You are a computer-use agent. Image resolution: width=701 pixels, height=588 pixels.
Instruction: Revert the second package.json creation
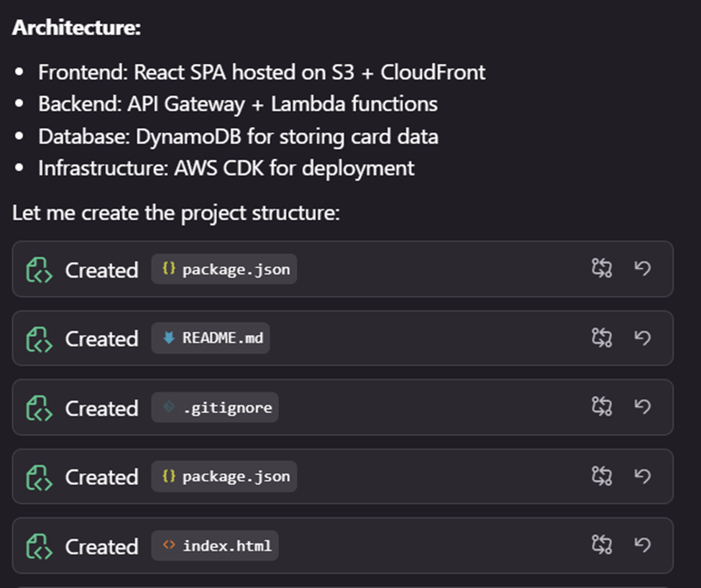[642, 476]
